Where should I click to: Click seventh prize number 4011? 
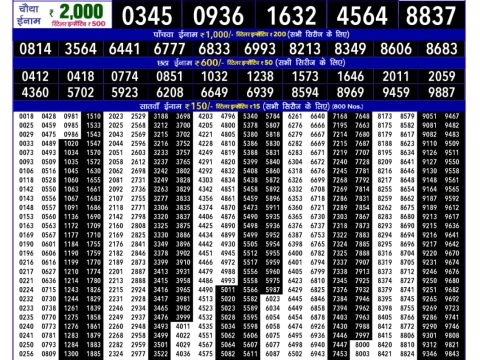183,326
